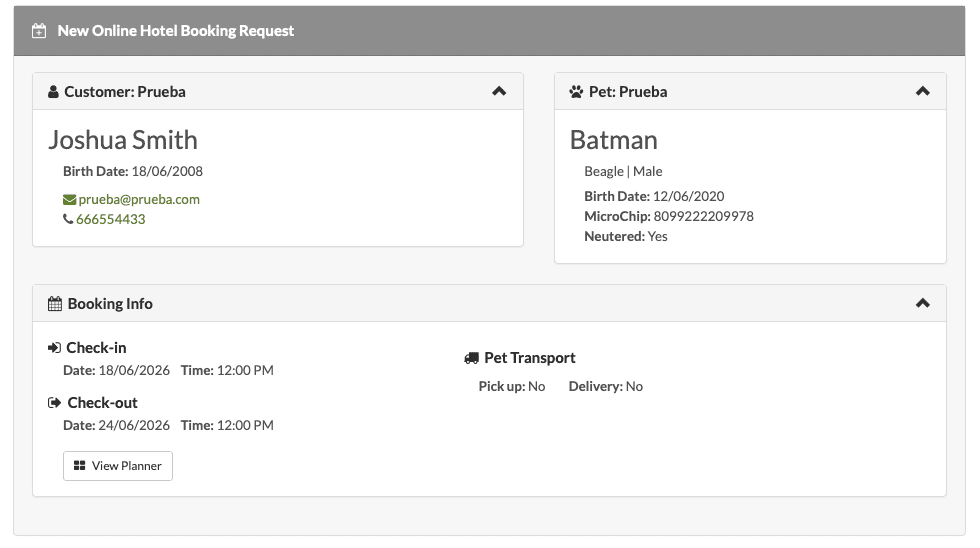980x548 pixels.
Task: Collapse the Pet: Prueba panel
Action: coord(922,91)
